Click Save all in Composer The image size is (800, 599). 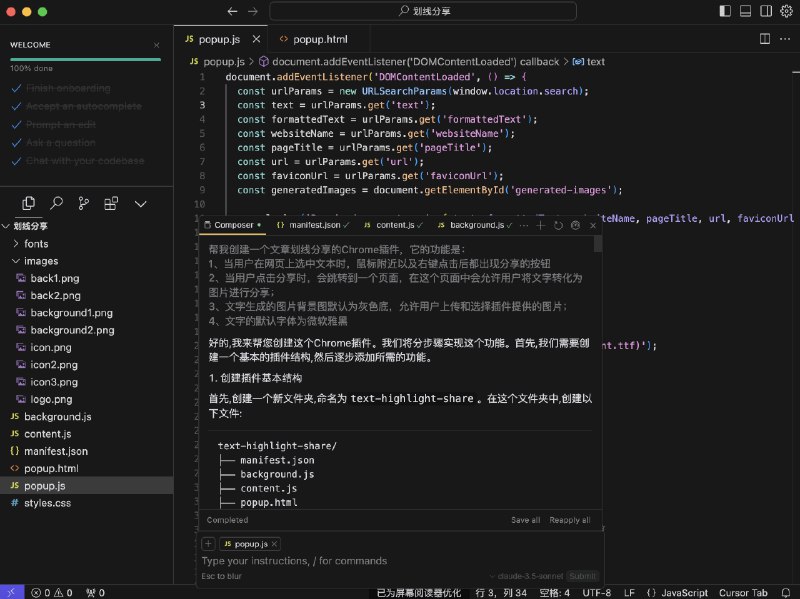pos(526,520)
